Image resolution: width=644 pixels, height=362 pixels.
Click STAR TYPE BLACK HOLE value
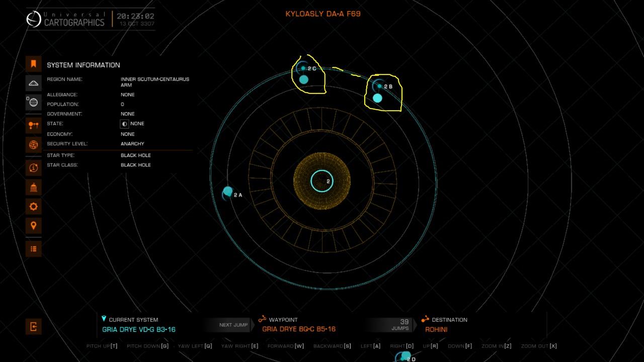click(136, 155)
